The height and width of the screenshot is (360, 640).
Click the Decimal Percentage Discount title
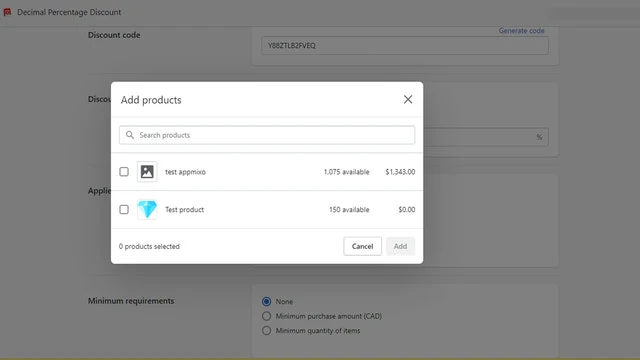(x=69, y=12)
